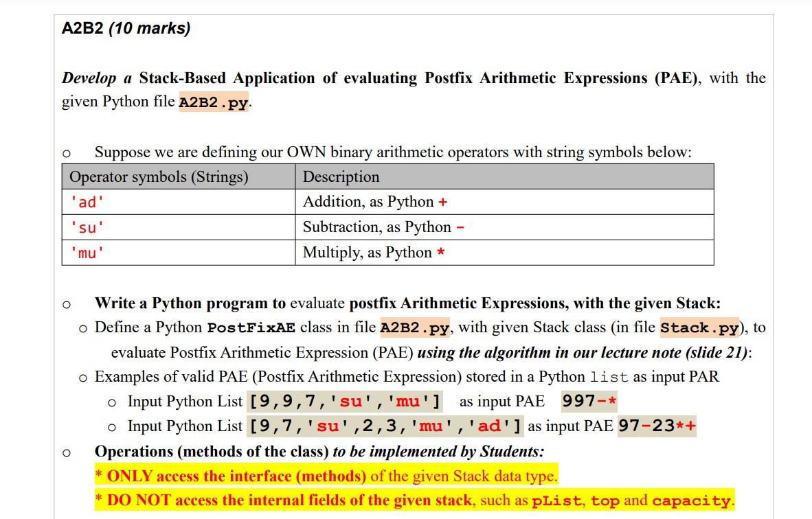Click the Description column header cell
Viewport: 812px width, 519px height.
[x=343, y=177]
